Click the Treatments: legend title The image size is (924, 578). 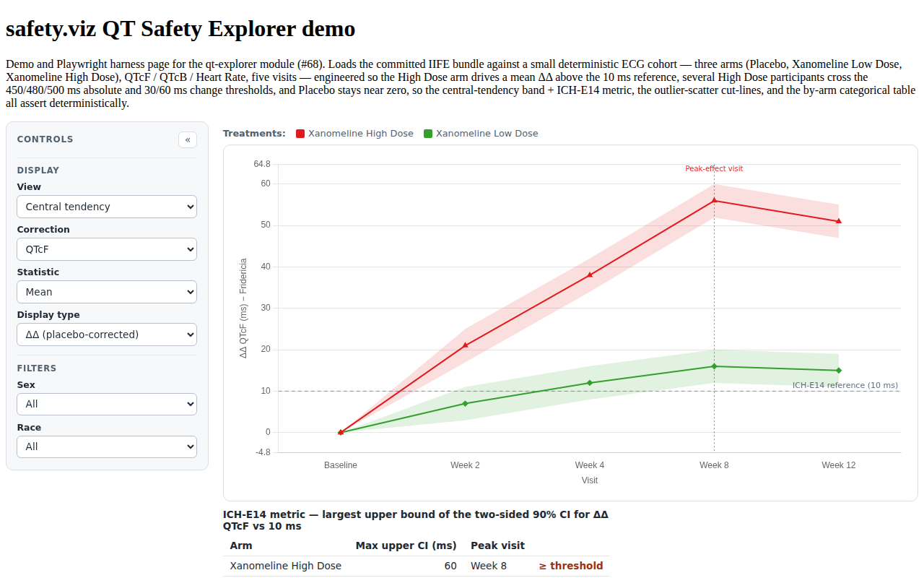(x=254, y=134)
